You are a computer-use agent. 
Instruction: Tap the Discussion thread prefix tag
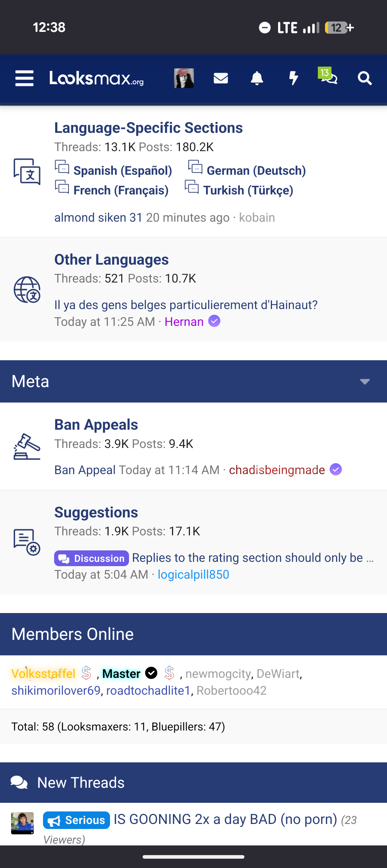(91, 558)
